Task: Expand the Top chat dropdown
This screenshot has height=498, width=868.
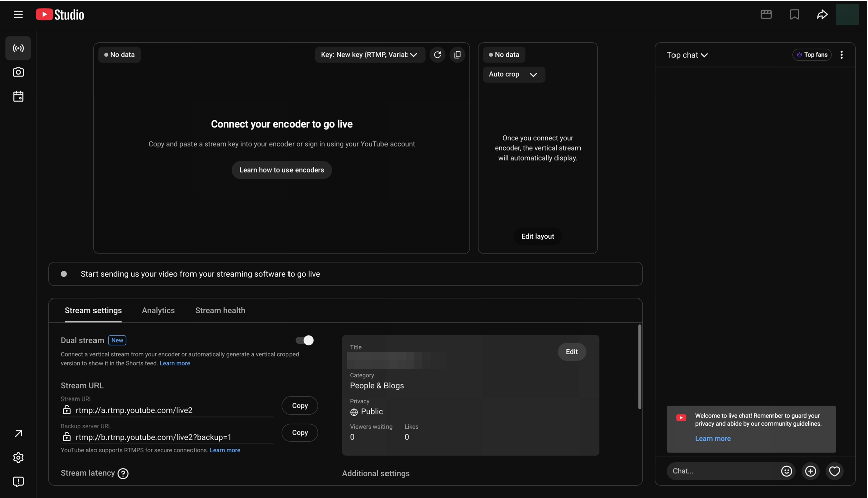Action: [687, 55]
